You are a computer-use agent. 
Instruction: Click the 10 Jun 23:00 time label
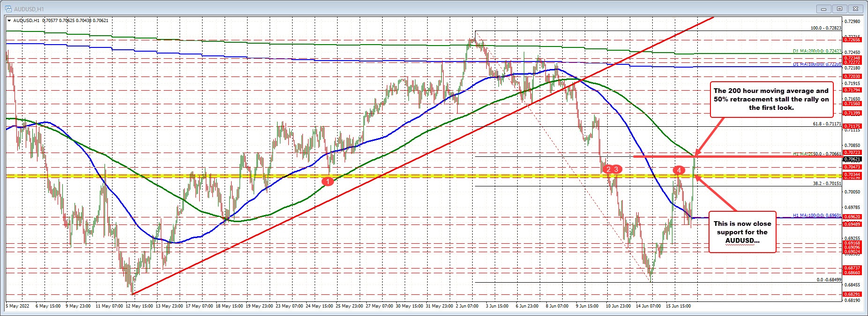pyautogui.click(x=619, y=306)
